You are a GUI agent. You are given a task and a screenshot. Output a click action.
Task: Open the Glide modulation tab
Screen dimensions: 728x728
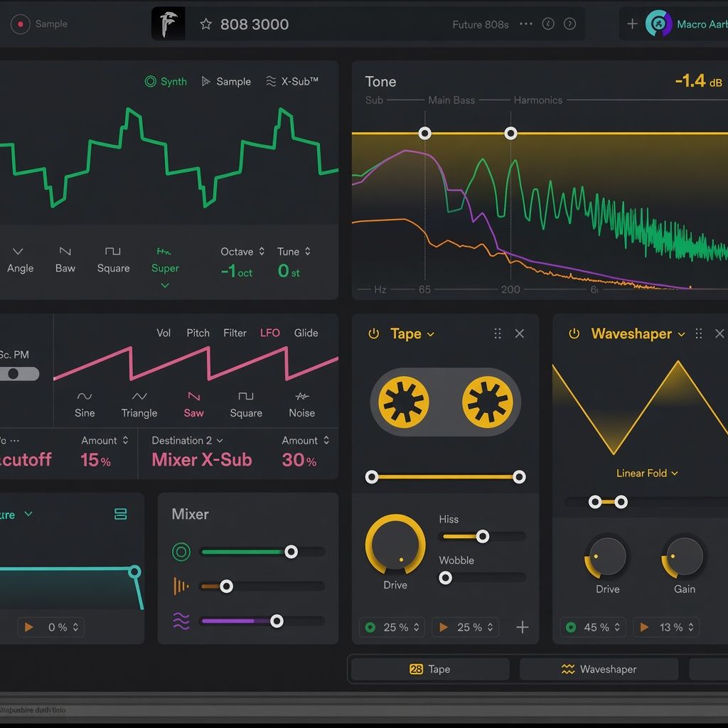pyautogui.click(x=306, y=333)
